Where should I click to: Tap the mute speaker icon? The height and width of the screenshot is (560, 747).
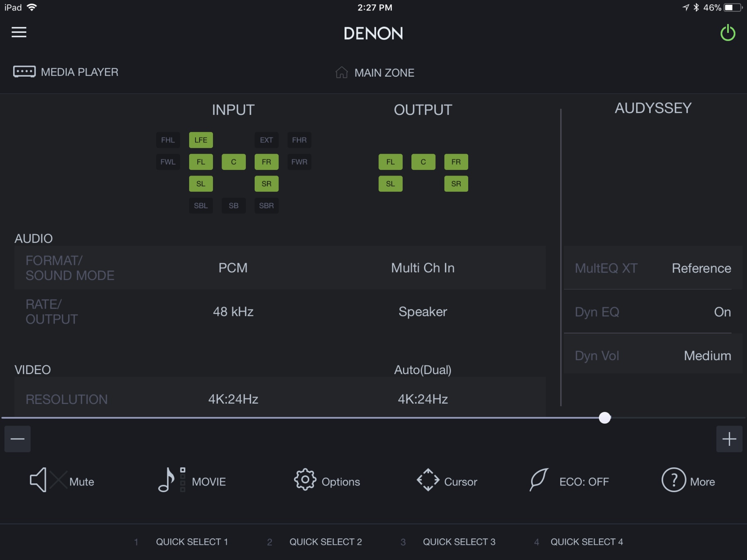point(38,480)
